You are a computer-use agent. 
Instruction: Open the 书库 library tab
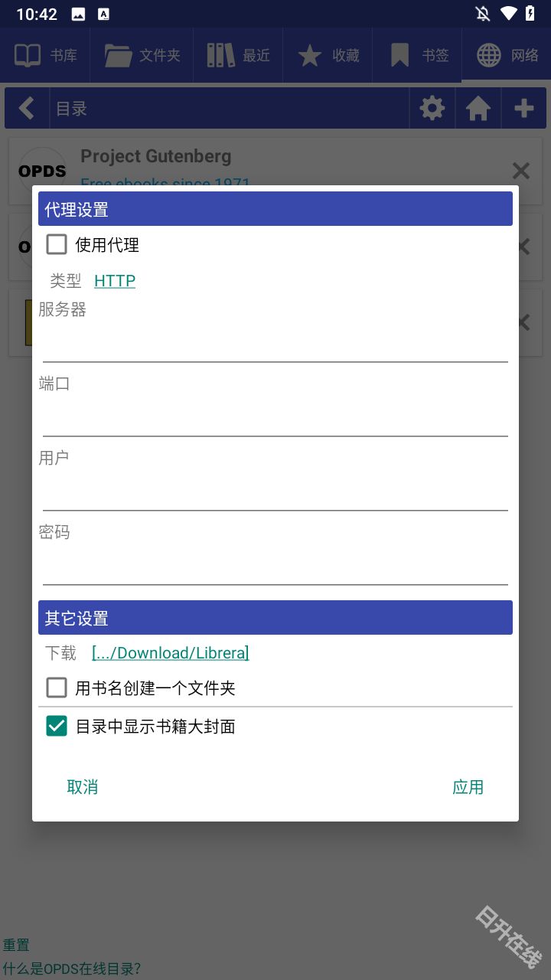pos(45,55)
